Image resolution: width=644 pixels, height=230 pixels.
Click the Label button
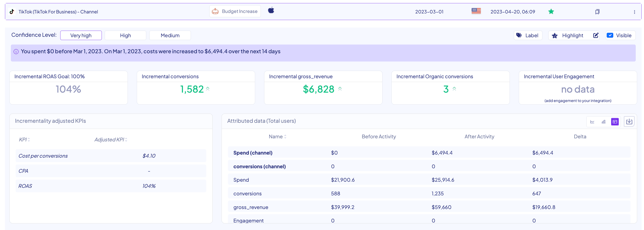[x=528, y=35]
